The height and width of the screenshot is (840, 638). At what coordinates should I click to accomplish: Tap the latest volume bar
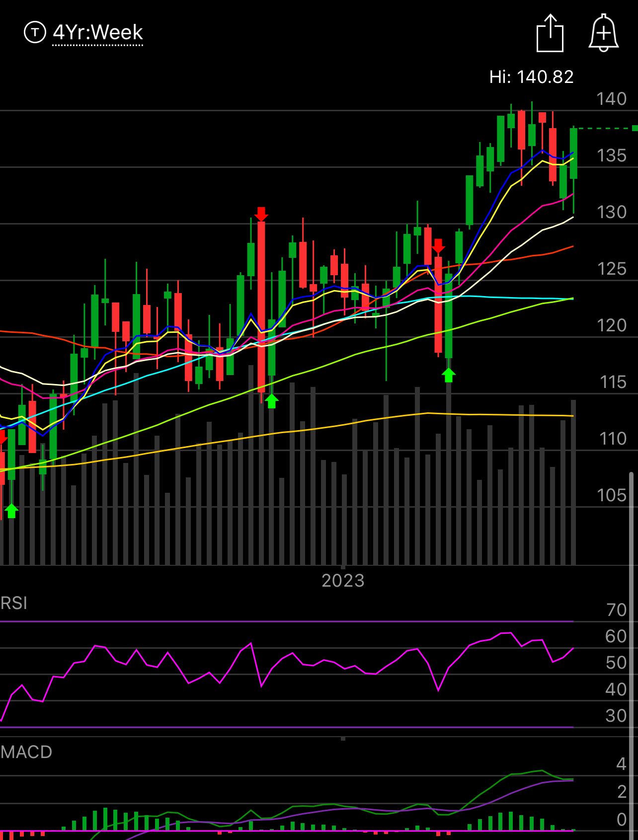tap(573, 482)
